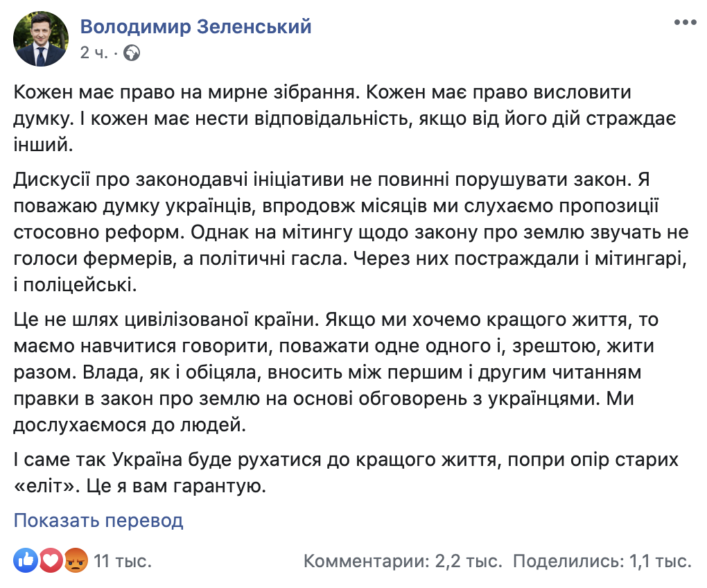Screen dimensions: 707x588
Task: Click 'Показать перевод' to translate the post
Action: 98,520
